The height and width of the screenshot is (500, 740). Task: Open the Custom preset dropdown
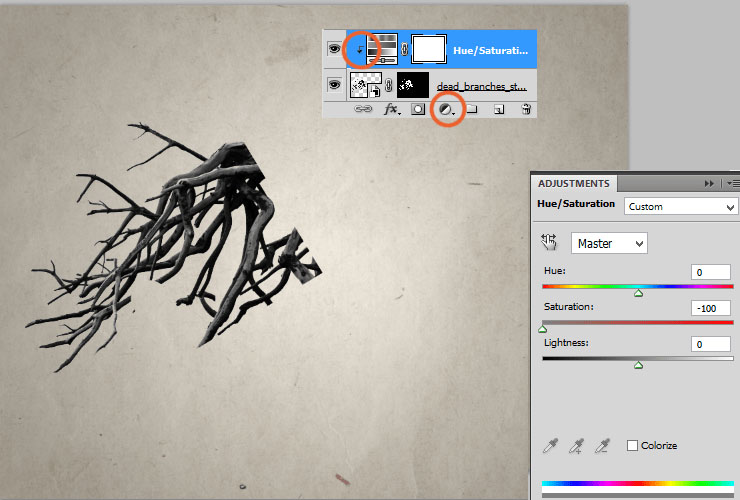pos(681,206)
